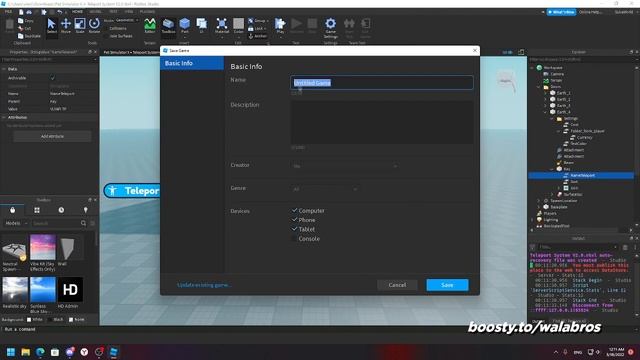Choose the Move tool
Image resolution: width=640 pixels, height=360 pixels.
point(66,25)
